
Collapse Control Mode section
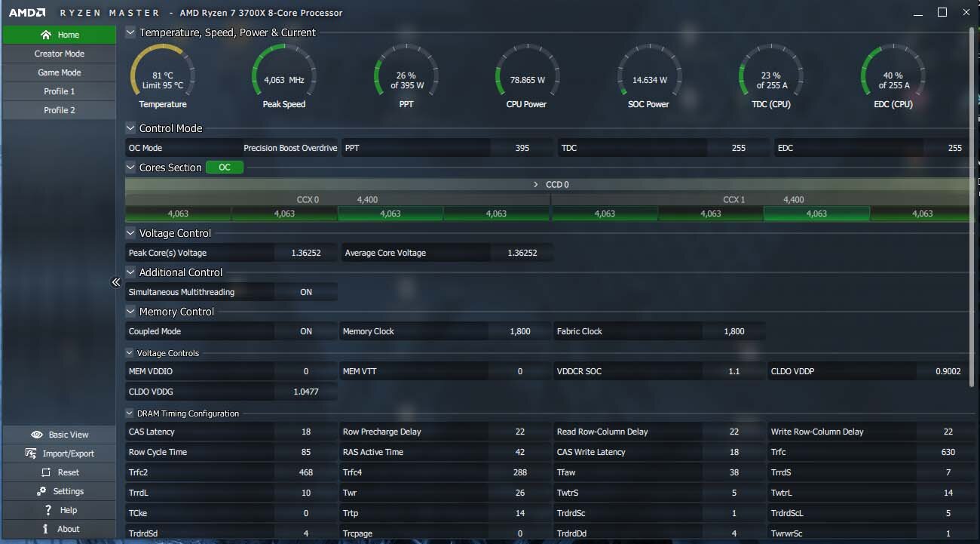point(130,128)
